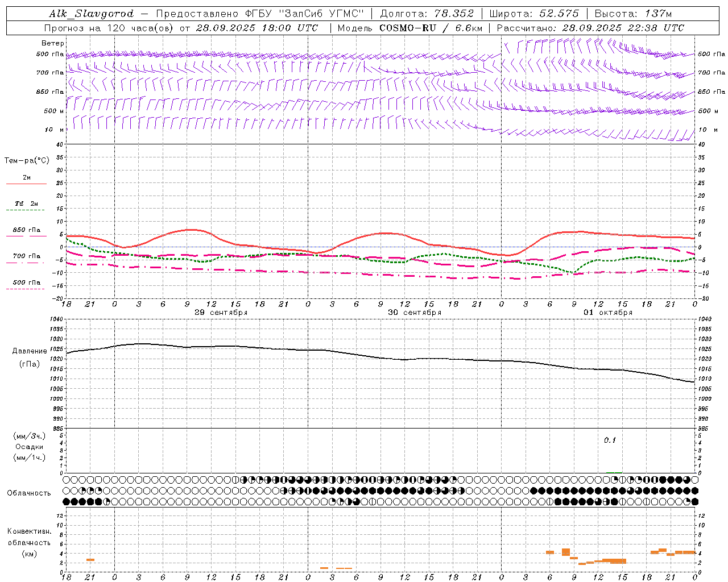Click the (гПа) unit label under Давление

pyautogui.click(x=28, y=364)
